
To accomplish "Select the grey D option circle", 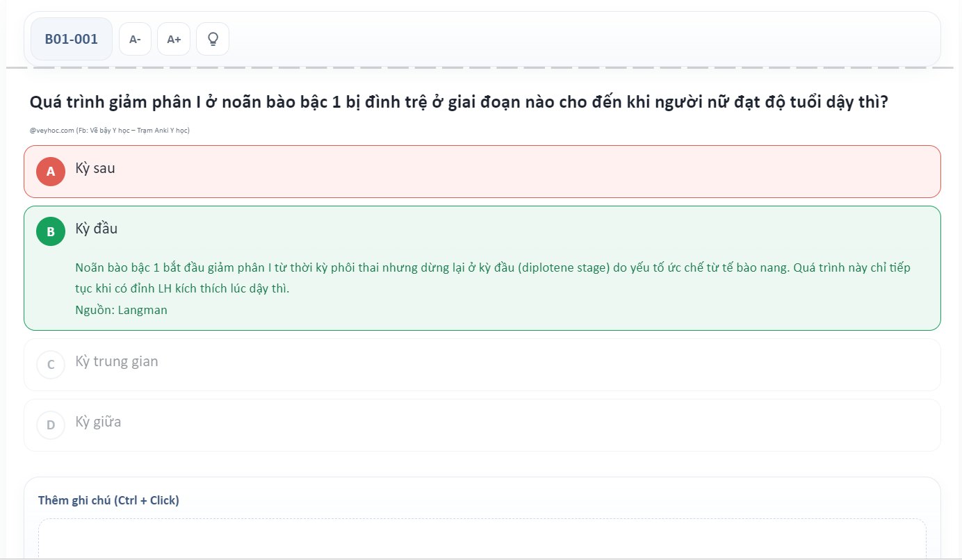I will click(51, 425).
